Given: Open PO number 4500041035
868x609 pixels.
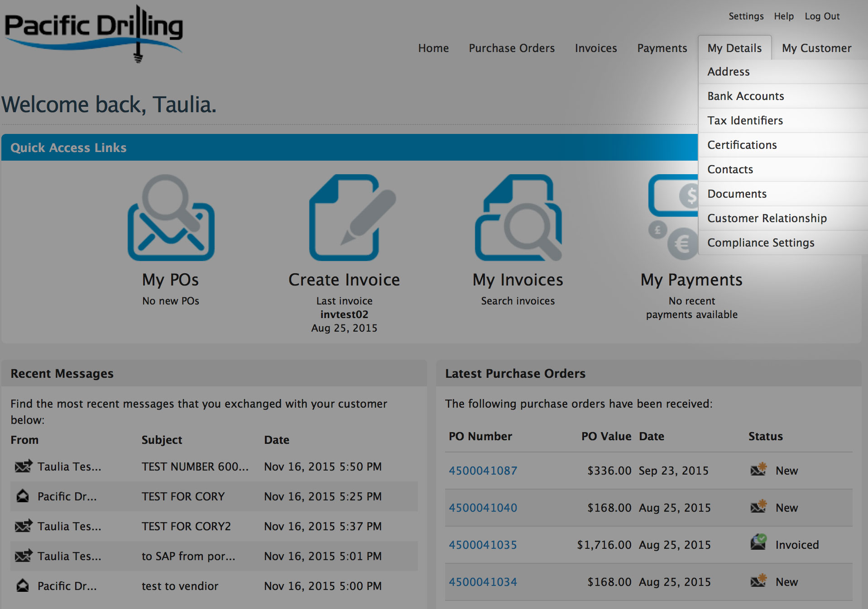Looking at the screenshot, I should click(483, 545).
